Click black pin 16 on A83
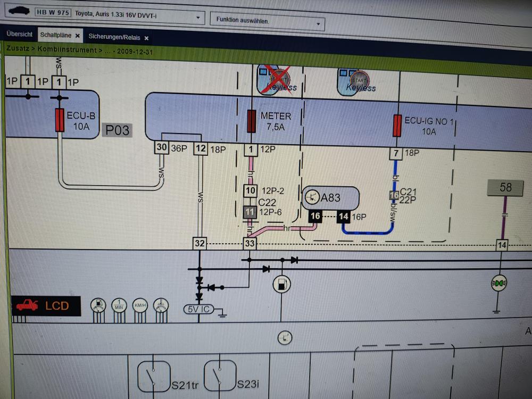Image resolution: width=532 pixels, height=399 pixels. 315,216
